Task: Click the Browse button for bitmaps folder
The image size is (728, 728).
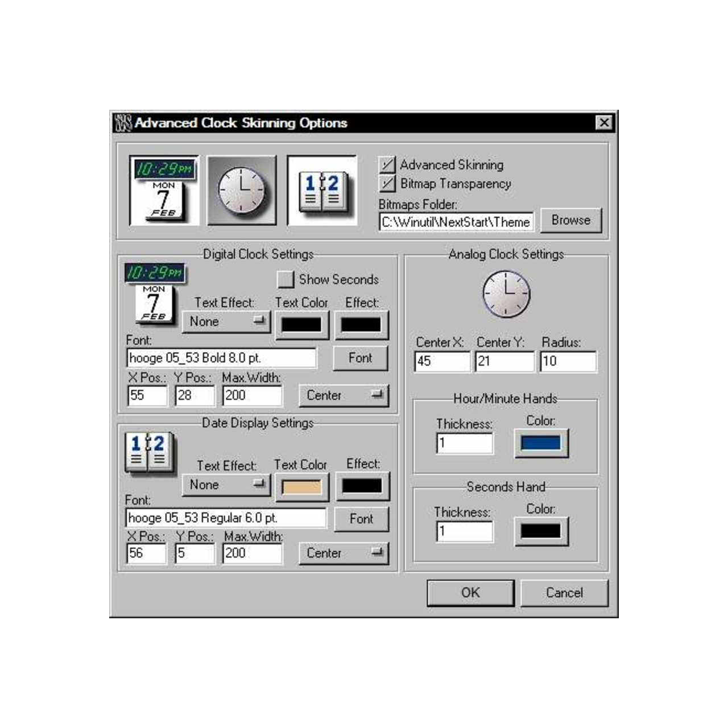Action: coord(570,220)
